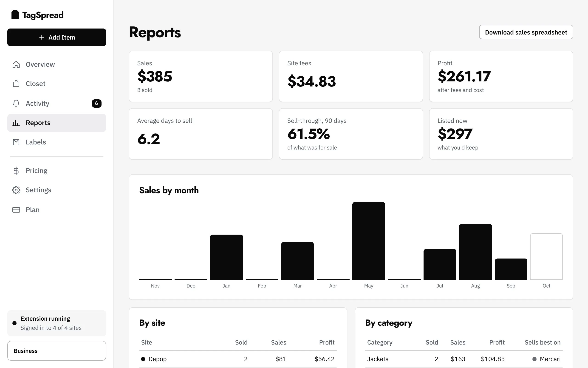Click the Activity badge showing 6

click(96, 103)
